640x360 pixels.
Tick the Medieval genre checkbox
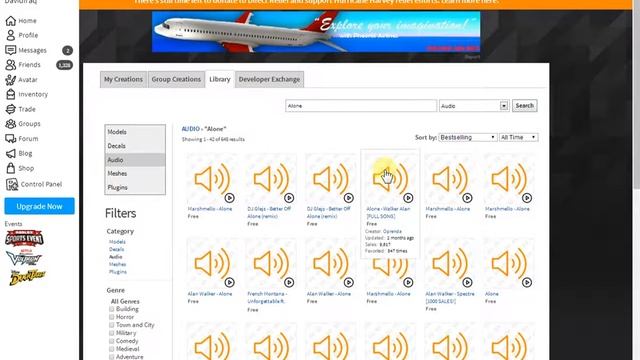pyautogui.click(x=111, y=349)
